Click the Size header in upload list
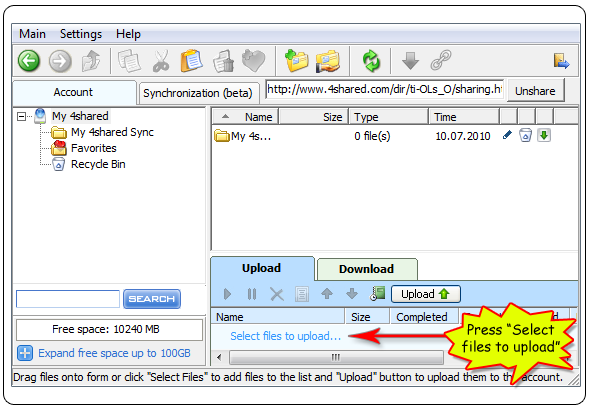Viewport: 589px width, 408px height. pos(367,317)
